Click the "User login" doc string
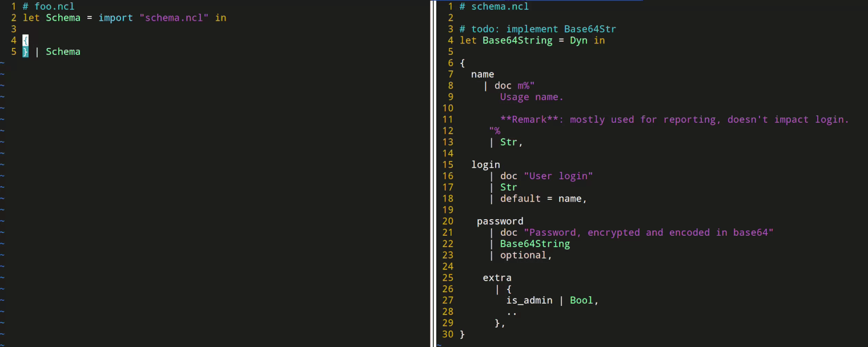Viewport: 868px width, 347px height. (558, 176)
